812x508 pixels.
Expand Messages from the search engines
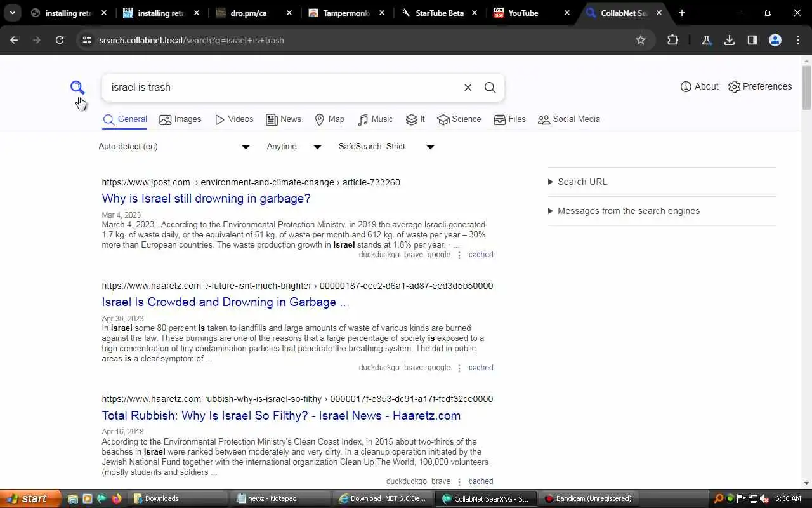coord(624,211)
